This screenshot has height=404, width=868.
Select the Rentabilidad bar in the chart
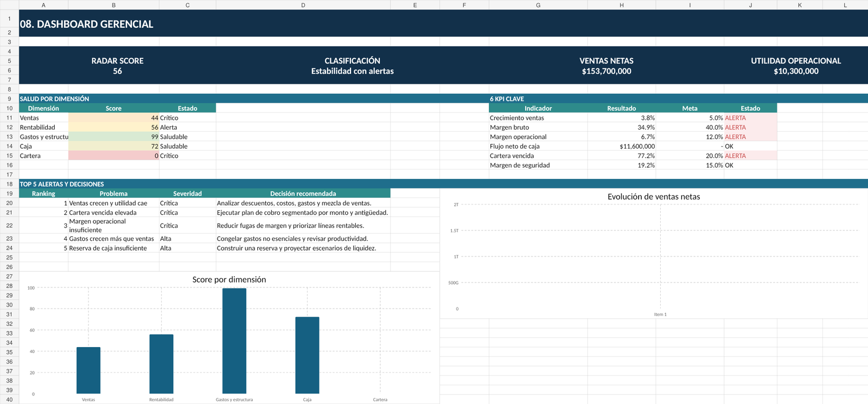[161, 364]
